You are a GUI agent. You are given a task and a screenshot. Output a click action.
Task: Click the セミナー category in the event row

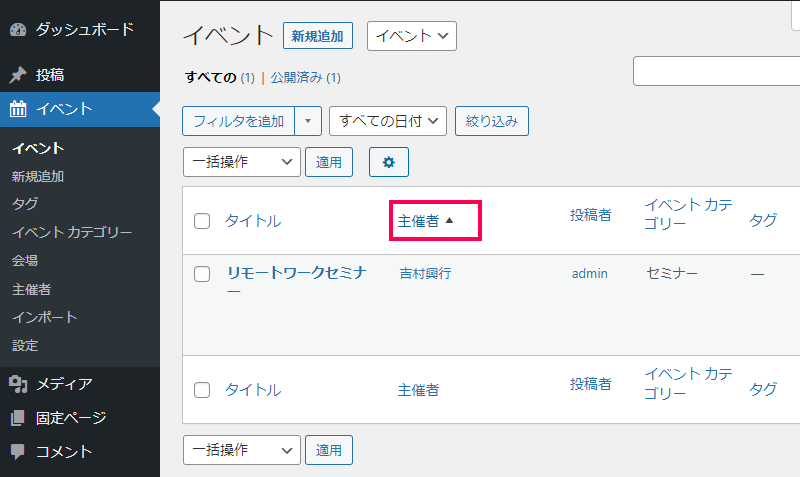[x=672, y=273]
